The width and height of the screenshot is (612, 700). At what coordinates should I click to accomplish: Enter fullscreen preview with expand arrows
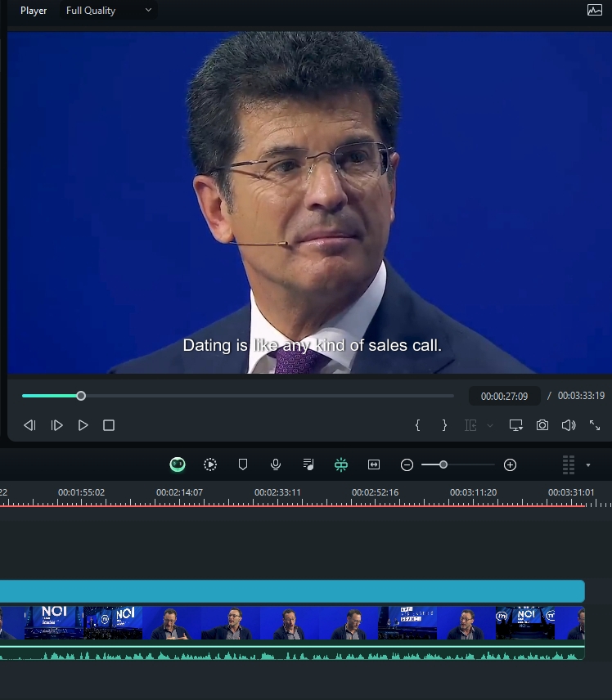point(595,425)
